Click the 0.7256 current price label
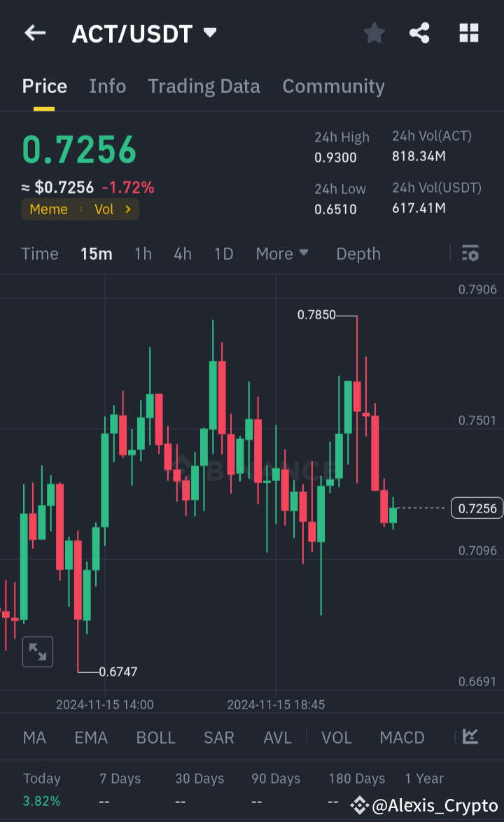 click(477, 508)
